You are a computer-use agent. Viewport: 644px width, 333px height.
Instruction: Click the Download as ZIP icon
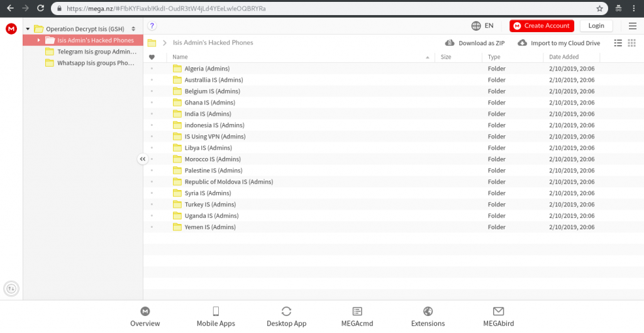450,43
